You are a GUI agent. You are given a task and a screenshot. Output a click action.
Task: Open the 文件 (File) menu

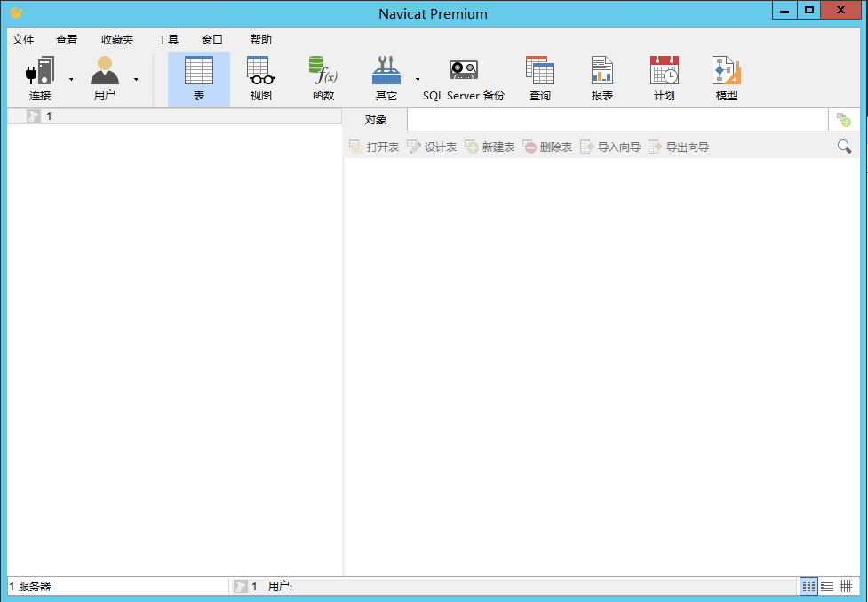click(23, 40)
